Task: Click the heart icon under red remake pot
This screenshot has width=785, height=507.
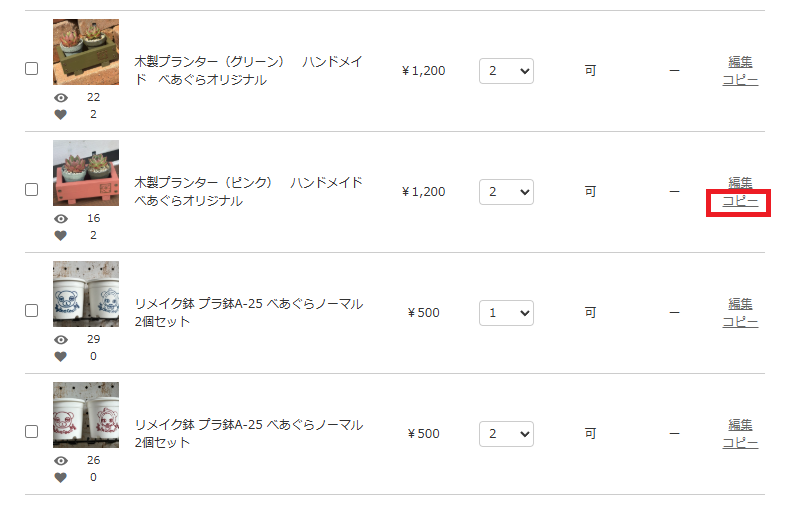Action: 61,477
